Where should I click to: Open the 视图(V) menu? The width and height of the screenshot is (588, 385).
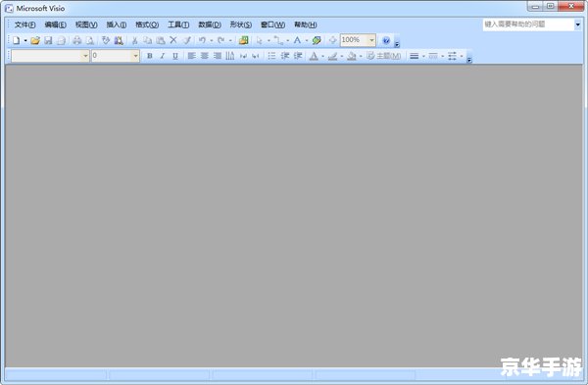86,24
